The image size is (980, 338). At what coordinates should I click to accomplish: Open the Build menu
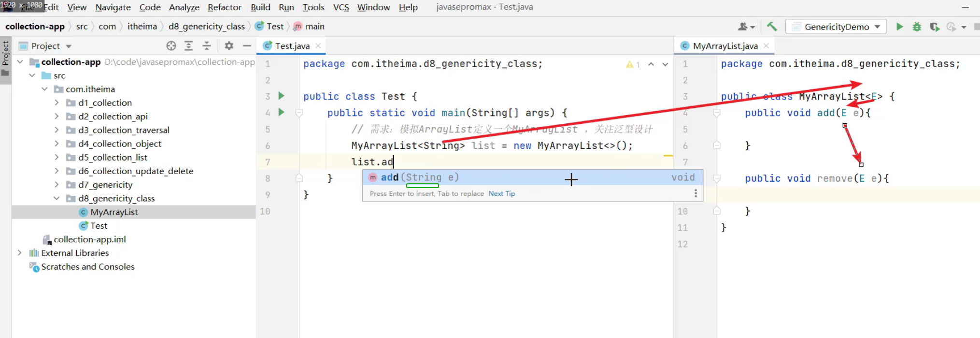[260, 7]
